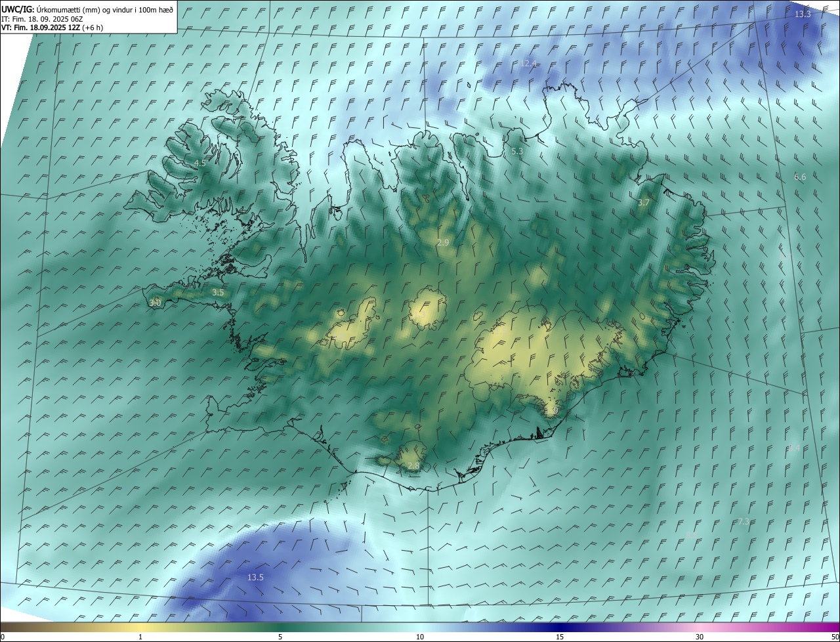The height and width of the screenshot is (642, 840).
Task: Click the 'VT: Fim. 18.09.2025 12Z (+6 h)' line
Action: point(52,28)
